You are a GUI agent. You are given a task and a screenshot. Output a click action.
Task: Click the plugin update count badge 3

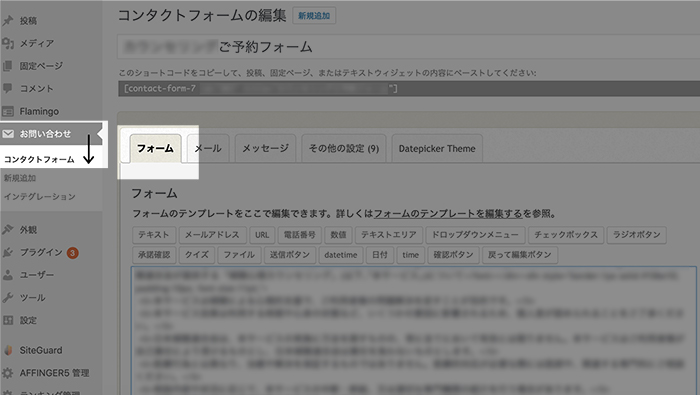72,253
